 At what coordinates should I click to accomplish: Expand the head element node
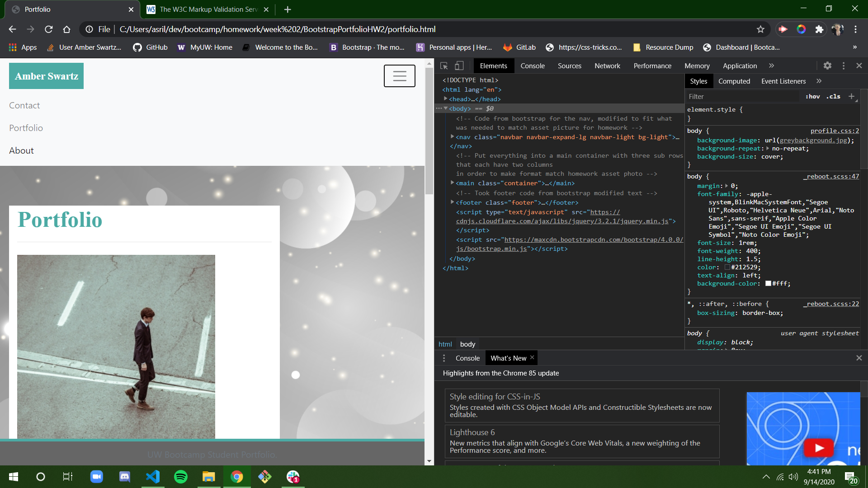(446, 99)
